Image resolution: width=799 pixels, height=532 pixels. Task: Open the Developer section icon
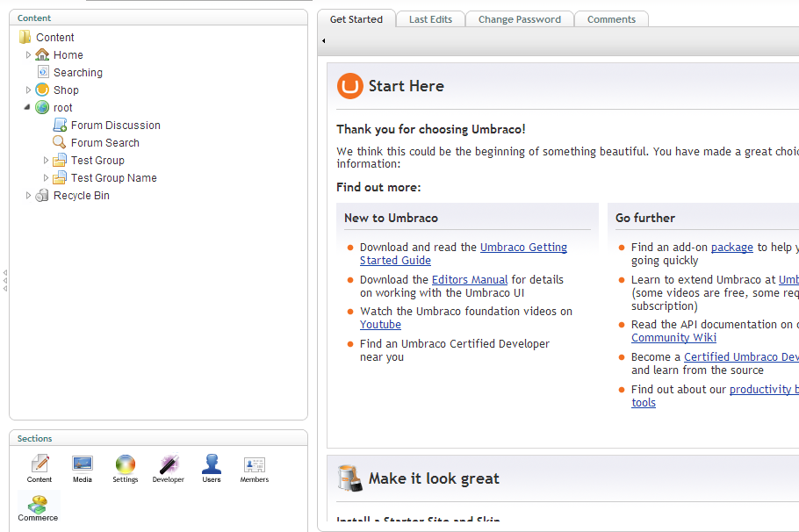tap(169, 468)
